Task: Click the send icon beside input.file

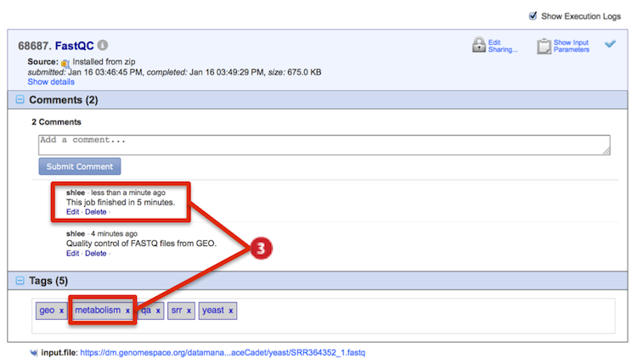Action: click(x=34, y=353)
